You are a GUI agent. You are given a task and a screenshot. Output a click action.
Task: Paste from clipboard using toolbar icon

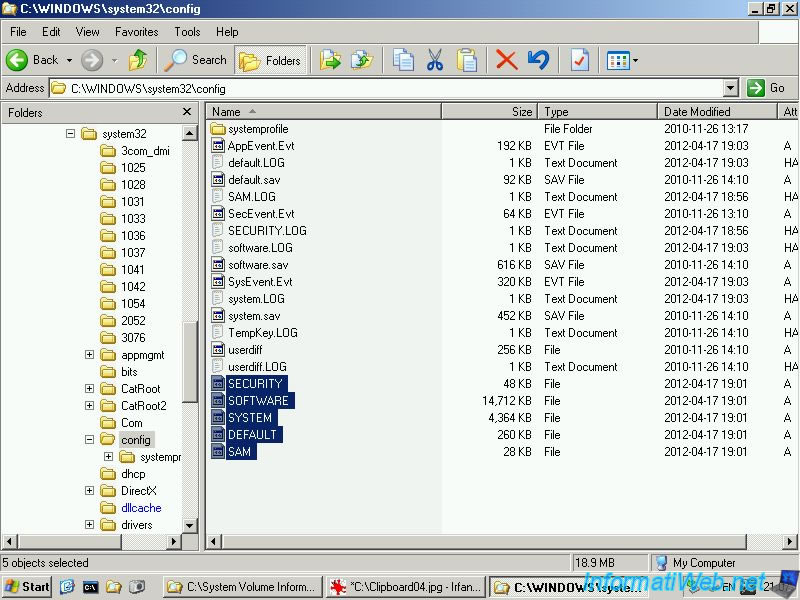[467, 60]
